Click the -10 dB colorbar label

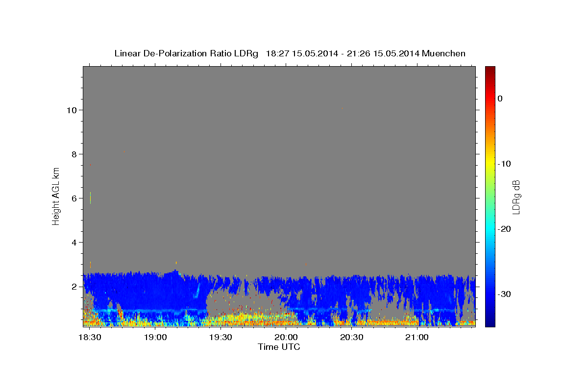tap(504, 164)
